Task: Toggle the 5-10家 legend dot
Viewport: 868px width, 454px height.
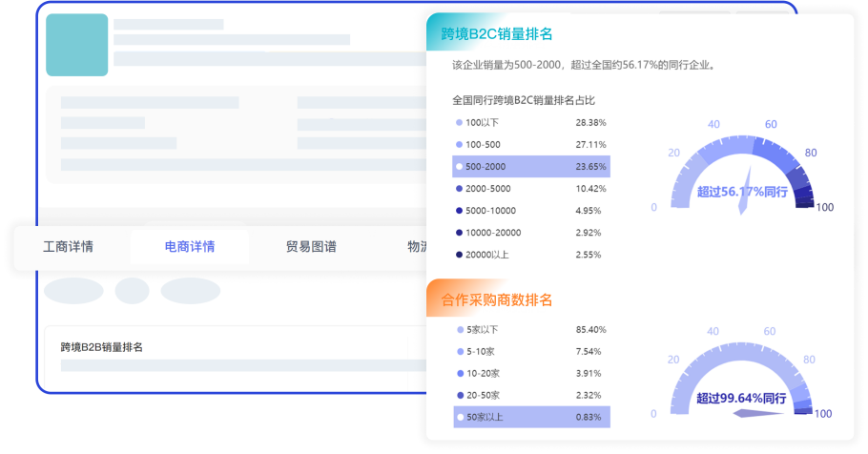Action: point(459,352)
